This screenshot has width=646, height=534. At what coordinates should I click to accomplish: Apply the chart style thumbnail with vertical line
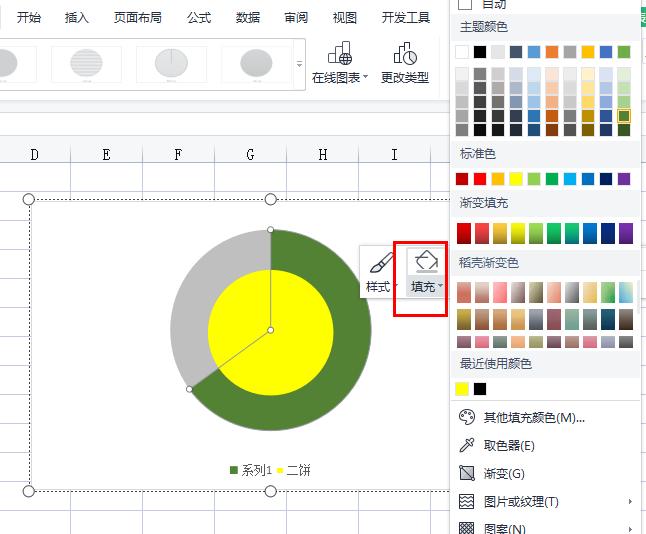pos(171,64)
